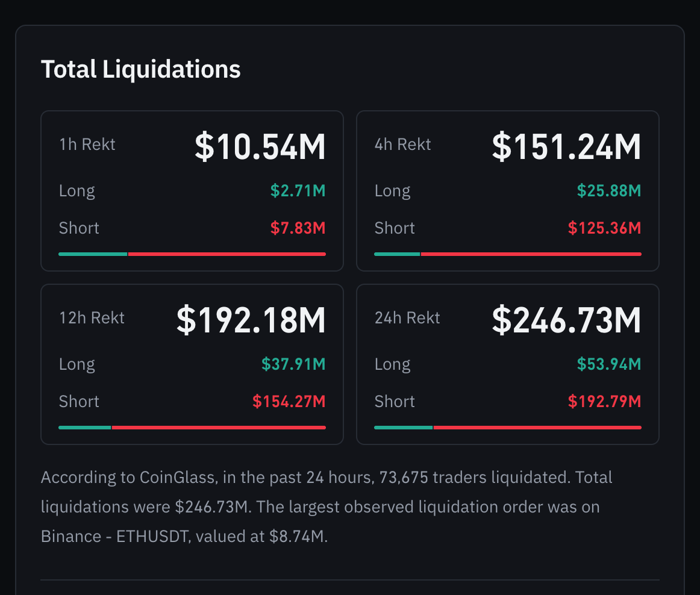Click the 12h short value $154.27M

click(x=289, y=402)
